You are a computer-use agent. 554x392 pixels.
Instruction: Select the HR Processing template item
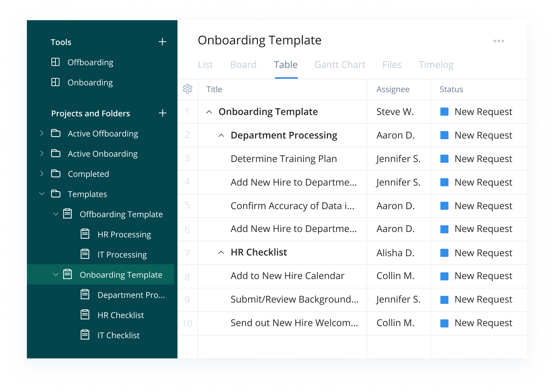[x=124, y=234]
